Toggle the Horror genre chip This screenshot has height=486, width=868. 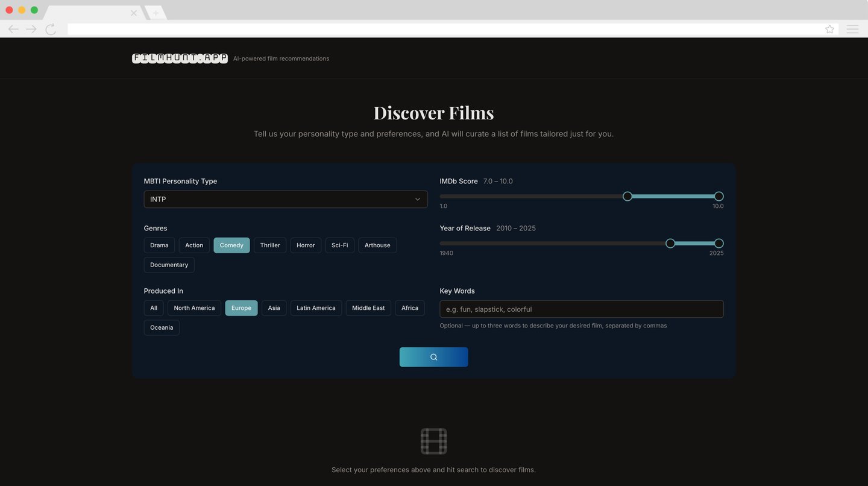click(x=306, y=245)
